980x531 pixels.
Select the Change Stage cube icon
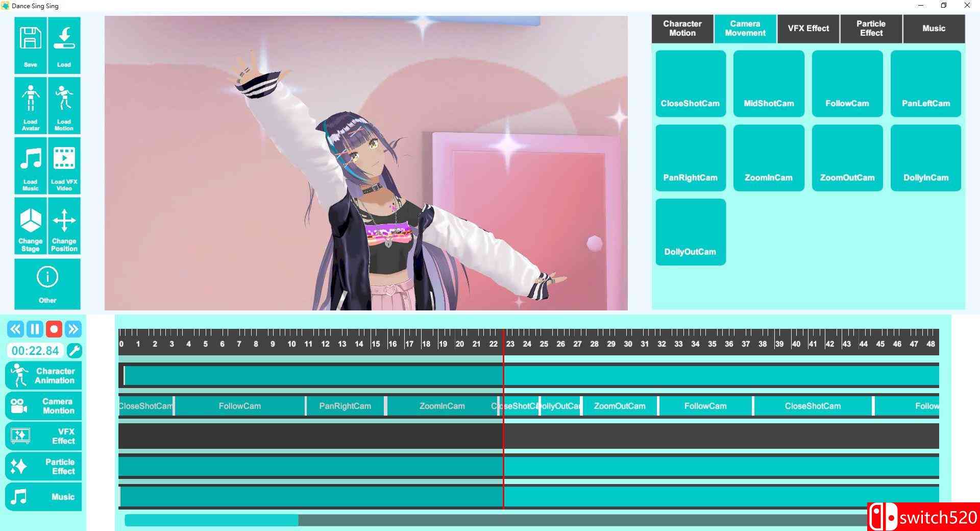click(31, 221)
